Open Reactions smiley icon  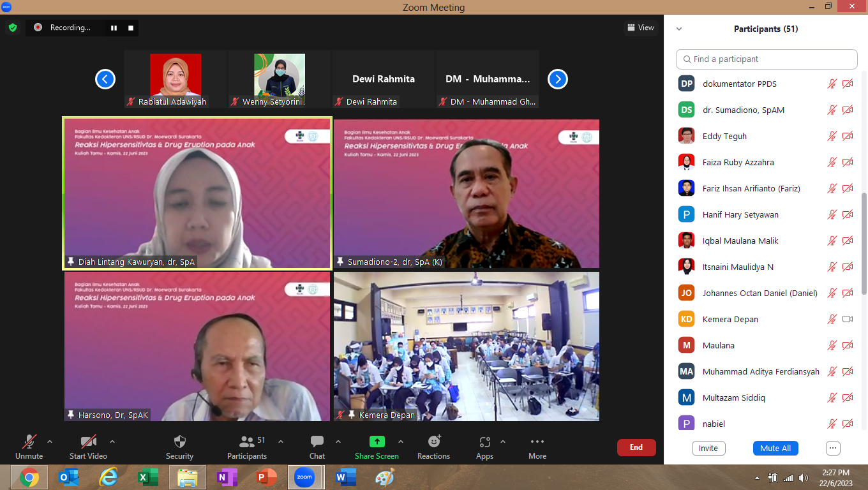coord(434,442)
